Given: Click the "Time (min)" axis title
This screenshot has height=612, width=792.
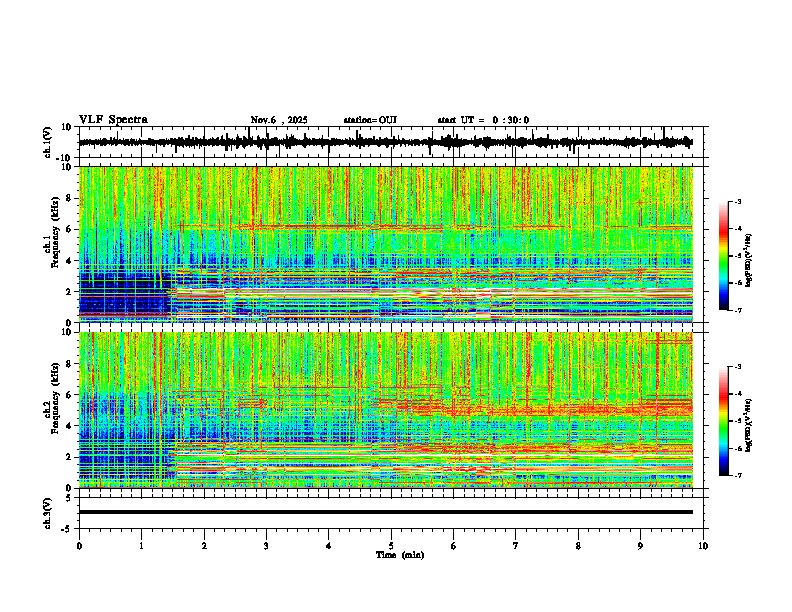Looking at the screenshot, I should click(400, 555).
